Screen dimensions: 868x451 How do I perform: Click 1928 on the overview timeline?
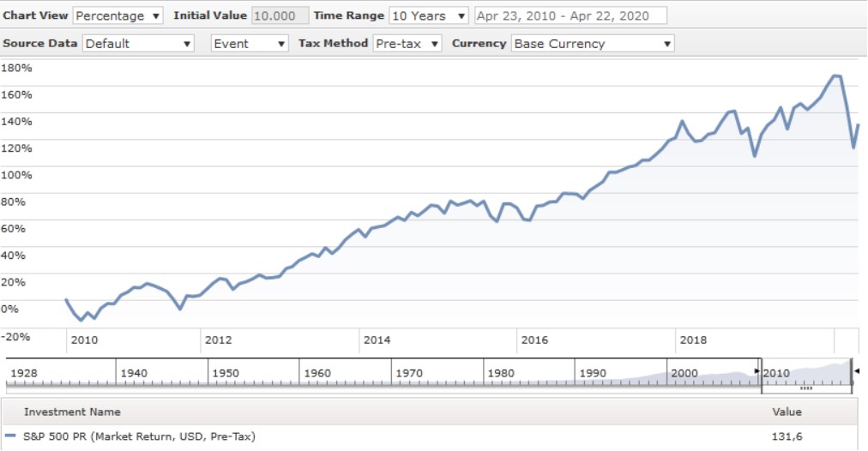(23, 374)
